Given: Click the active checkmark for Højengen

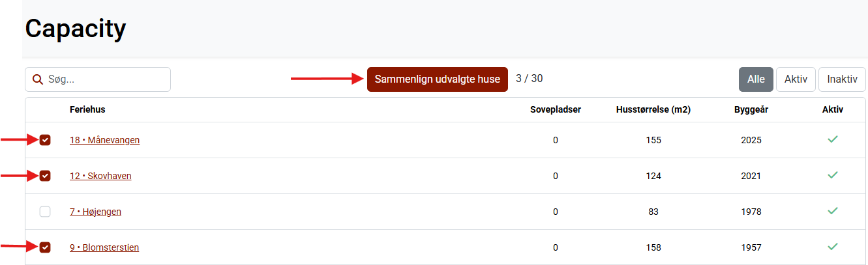Looking at the screenshot, I should [x=832, y=211].
